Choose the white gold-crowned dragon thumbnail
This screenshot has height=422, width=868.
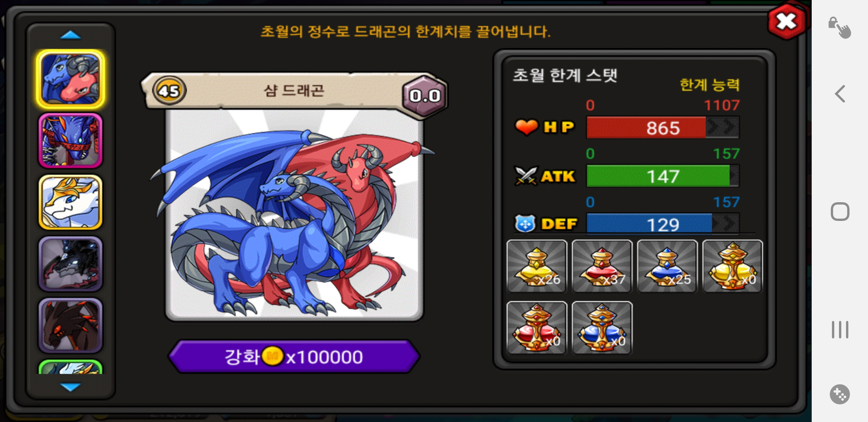pyautogui.click(x=70, y=202)
